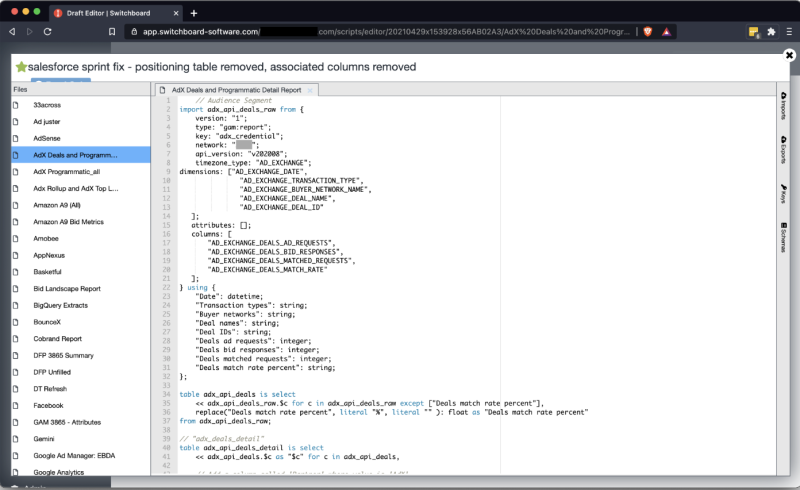Open the BigQuery Extracts file
Screen dimensions: 800x490
coord(81,305)
